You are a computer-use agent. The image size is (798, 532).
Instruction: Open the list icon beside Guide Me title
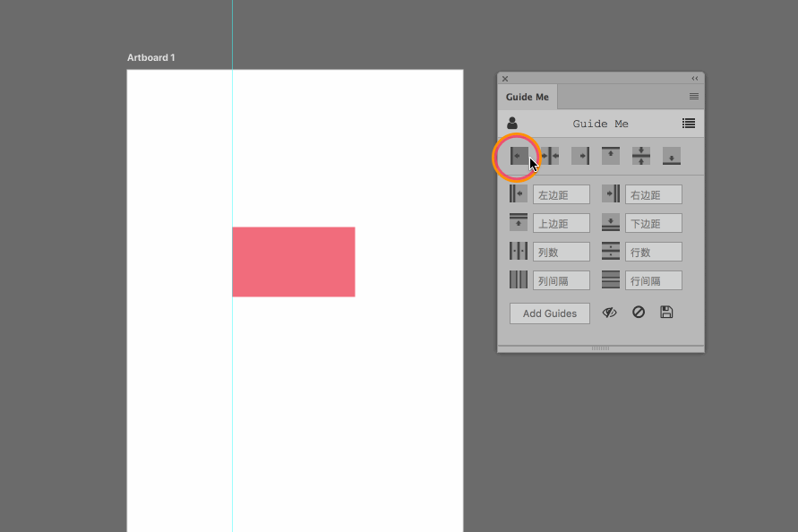click(x=689, y=124)
